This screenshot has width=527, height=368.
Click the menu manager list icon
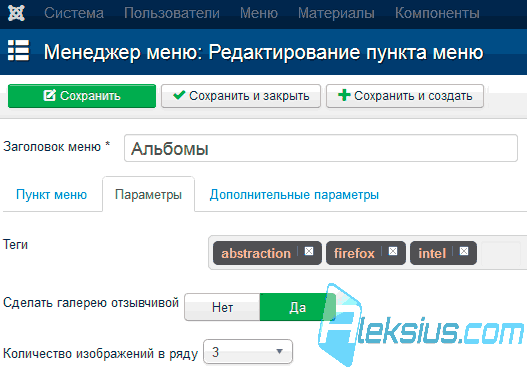click(18, 50)
